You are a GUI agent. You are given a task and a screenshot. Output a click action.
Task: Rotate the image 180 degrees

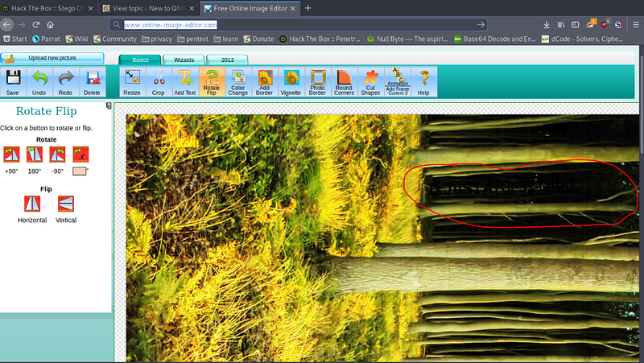click(35, 155)
